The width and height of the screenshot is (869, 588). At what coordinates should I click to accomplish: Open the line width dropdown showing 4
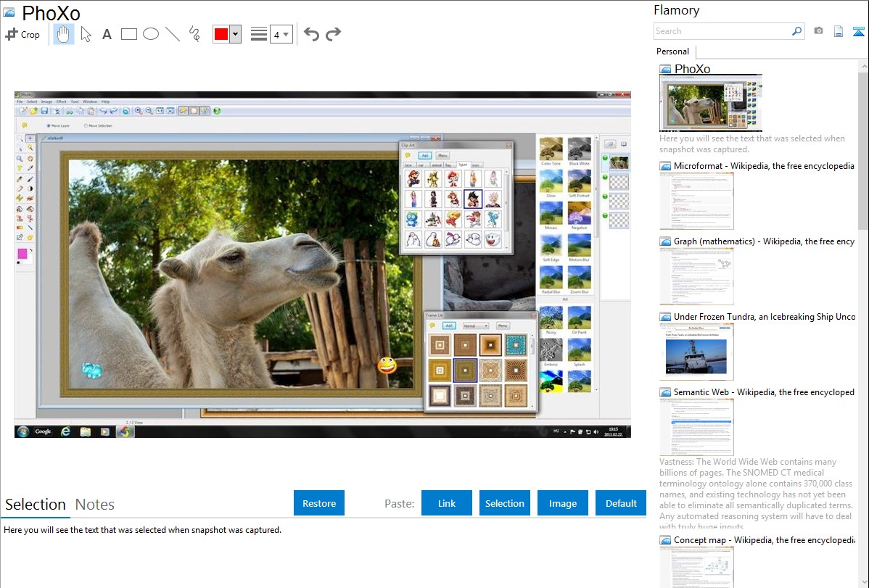tap(281, 34)
